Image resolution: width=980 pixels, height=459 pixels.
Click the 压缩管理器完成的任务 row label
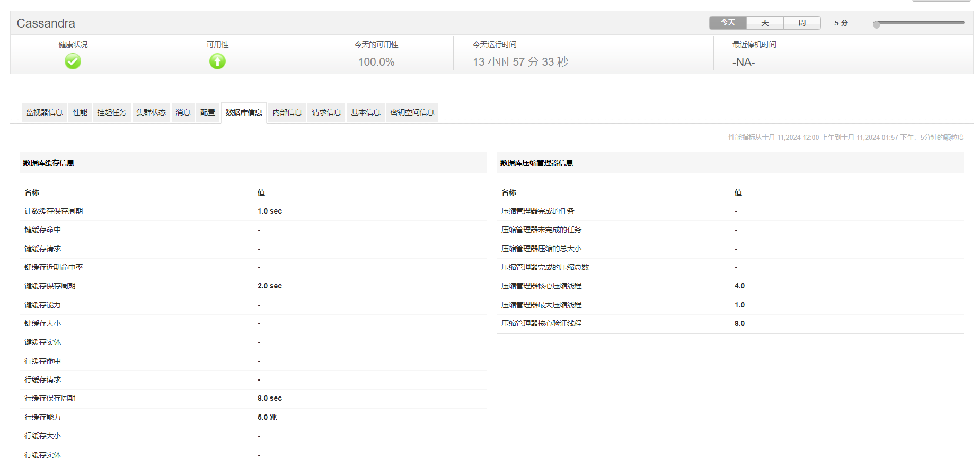click(x=537, y=211)
